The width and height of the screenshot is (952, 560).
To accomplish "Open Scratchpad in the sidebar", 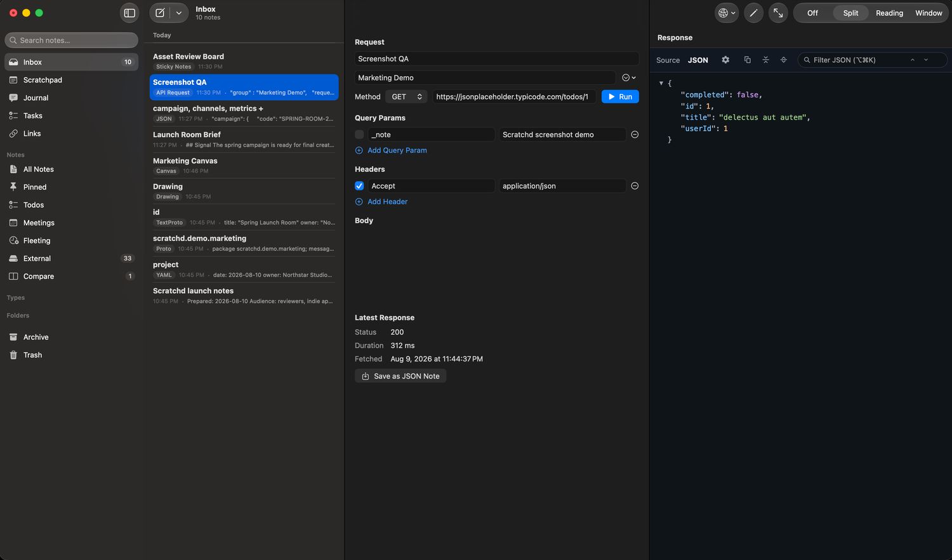I will pyautogui.click(x=71, y=80).
